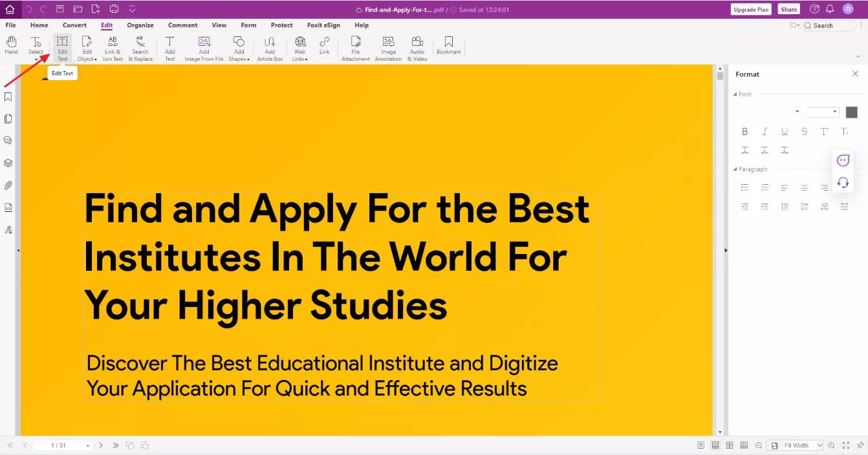Open the Home start page icon

point(10,9)
